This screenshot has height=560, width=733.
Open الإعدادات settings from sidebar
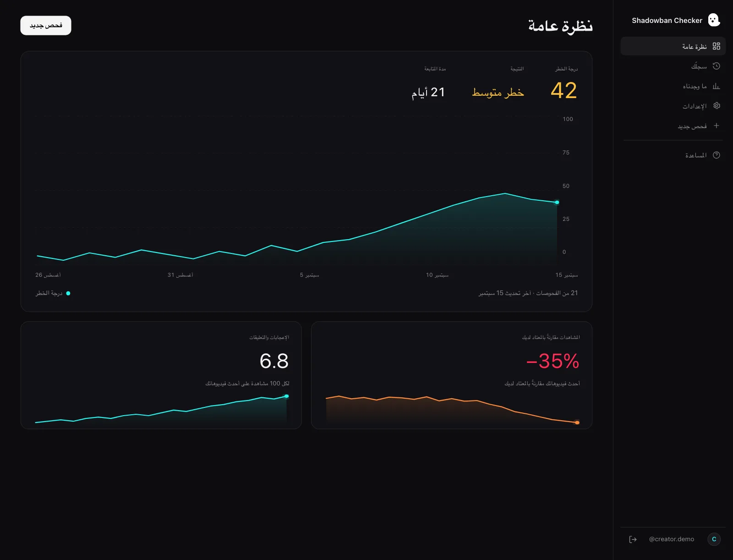[x=673, y=106]
